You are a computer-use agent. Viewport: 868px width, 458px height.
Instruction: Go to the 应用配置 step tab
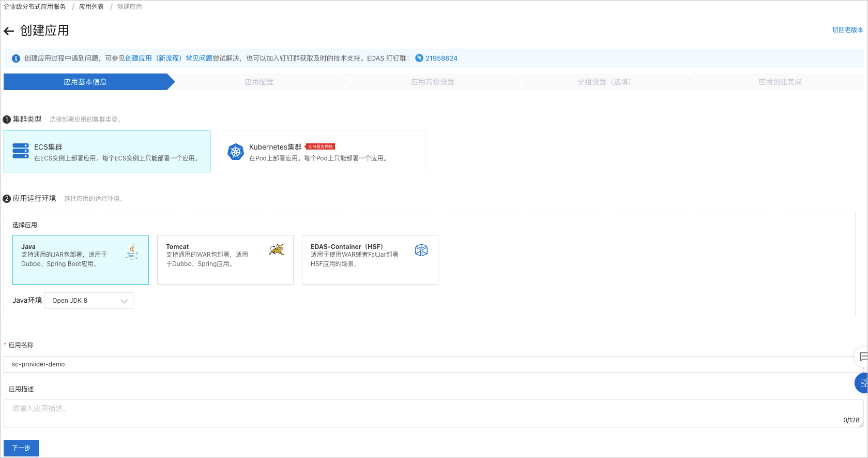(x=259, y=82)
